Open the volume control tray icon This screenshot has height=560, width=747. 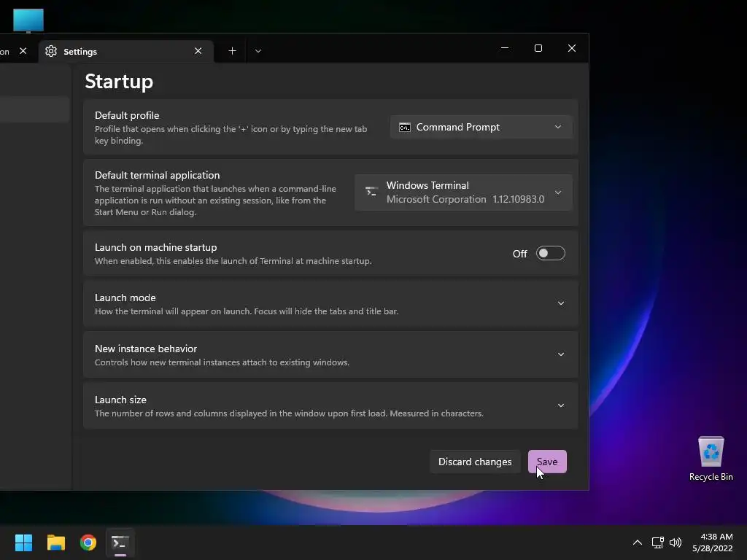676,542
